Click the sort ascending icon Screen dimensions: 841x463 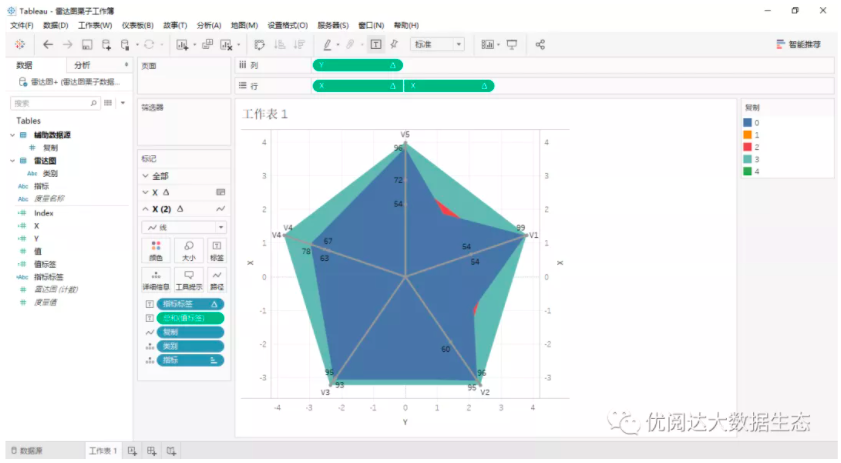point(280,45)
